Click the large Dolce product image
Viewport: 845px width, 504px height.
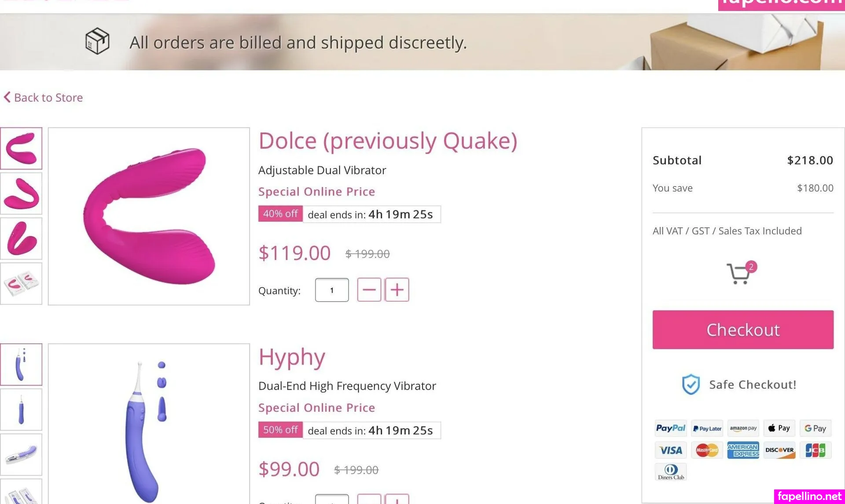pyautogui.click(x=149, y=216)
